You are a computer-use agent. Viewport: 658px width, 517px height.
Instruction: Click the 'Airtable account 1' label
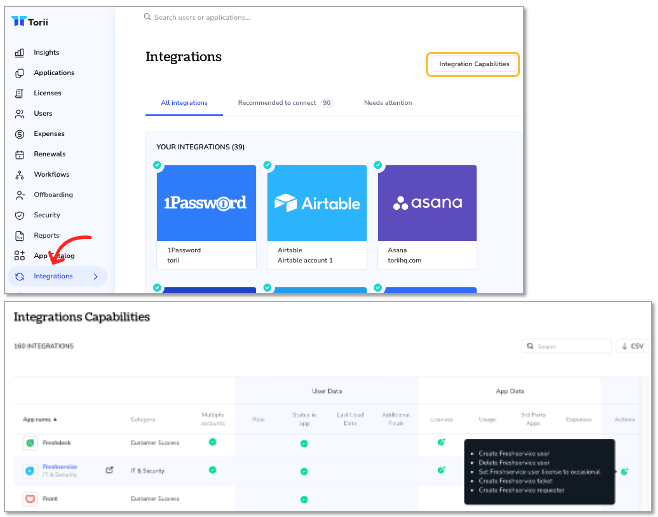(x=305, y=261)
